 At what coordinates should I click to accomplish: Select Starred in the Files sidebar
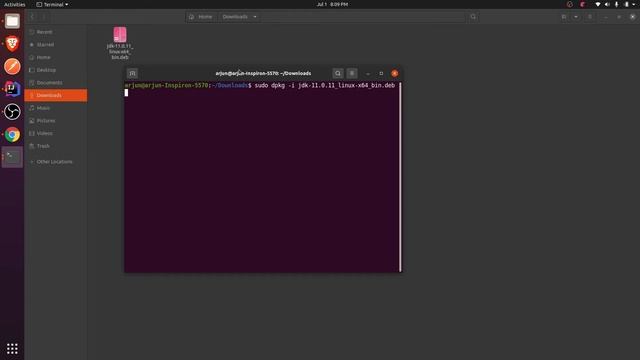(x=56, y=44)
